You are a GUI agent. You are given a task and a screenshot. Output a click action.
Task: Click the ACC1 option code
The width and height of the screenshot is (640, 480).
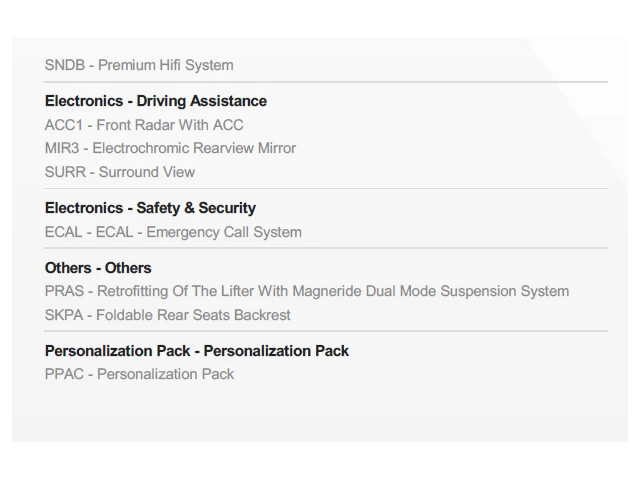coord(65,125)
